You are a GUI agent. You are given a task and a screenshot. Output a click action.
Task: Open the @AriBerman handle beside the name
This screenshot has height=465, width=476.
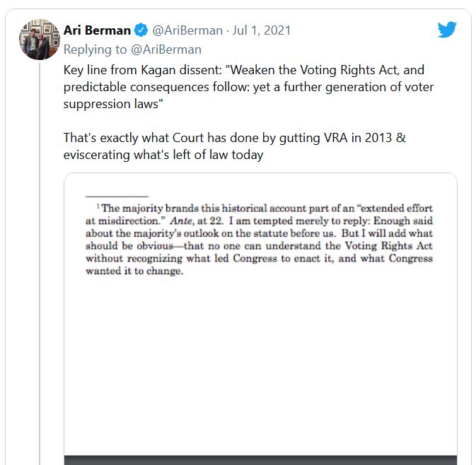tap(187, 30)
